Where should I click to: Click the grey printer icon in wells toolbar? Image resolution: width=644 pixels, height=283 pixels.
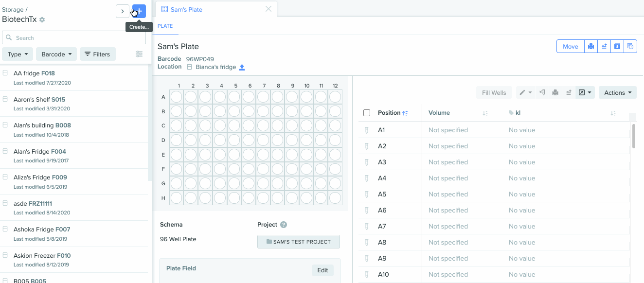coord(555,92)
